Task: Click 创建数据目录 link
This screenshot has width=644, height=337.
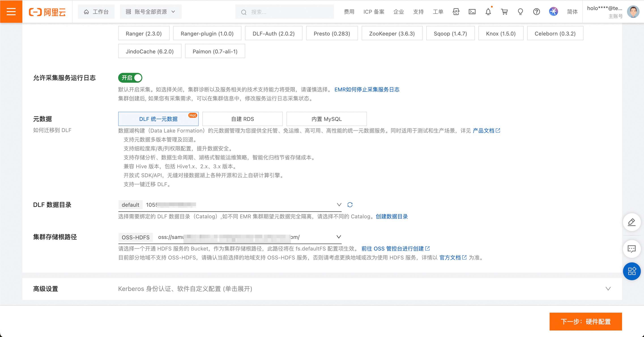Action: tap(392, 216)
